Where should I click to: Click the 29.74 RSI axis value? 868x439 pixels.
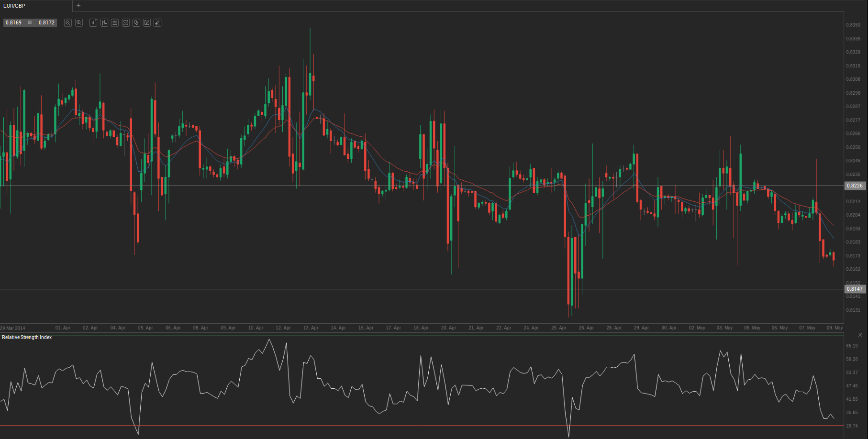click(852, 426)
